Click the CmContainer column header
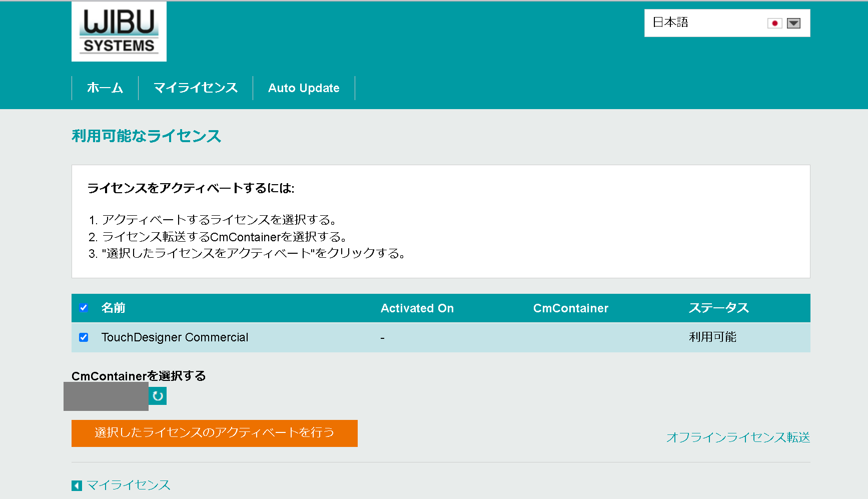Image resolution: width=868 pixels, height=499 pixels. pyautogui.click(x=571, y=308)
